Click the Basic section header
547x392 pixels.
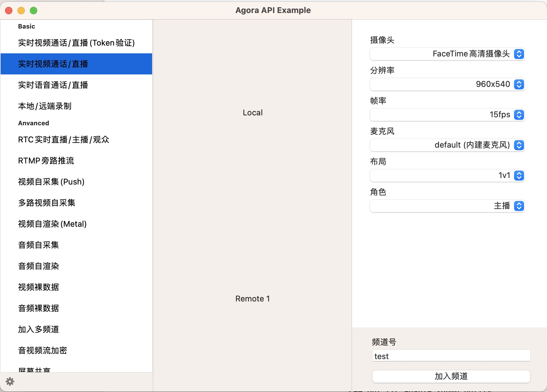coord(26,26)
